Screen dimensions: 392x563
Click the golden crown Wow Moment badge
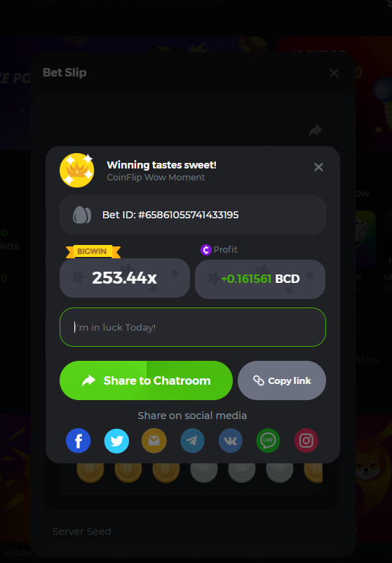(76, 170)
